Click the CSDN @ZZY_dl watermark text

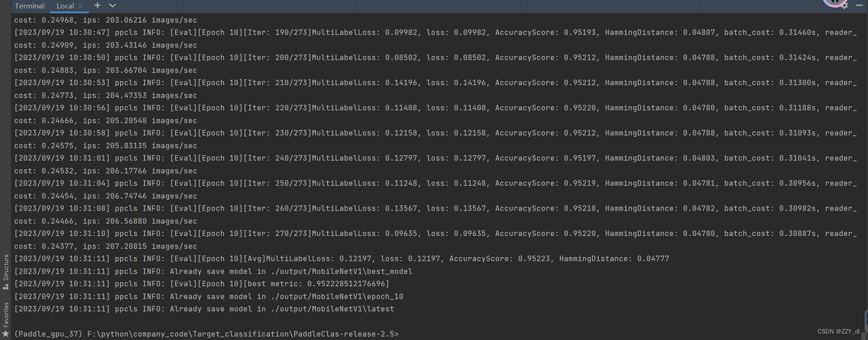(x=838, y=331)
